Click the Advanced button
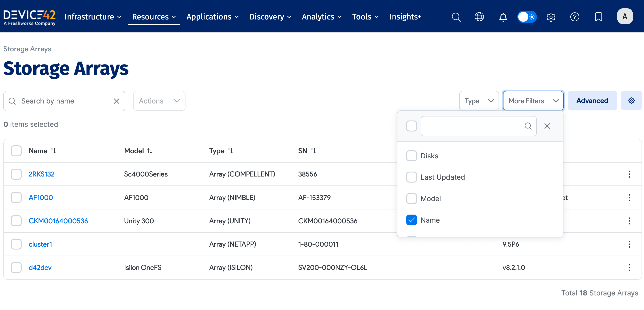 (x=592, y=101)
